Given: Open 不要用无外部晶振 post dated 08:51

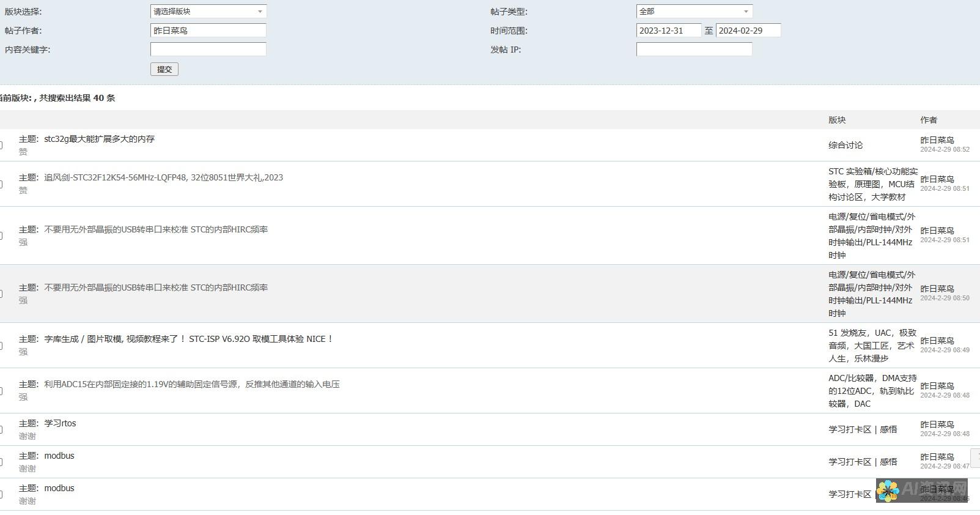Looking at the screenshot, I should click(156, 229).
